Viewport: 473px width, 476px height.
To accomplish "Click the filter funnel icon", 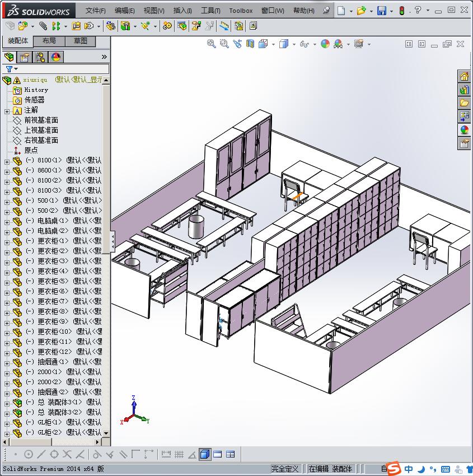I will (x=9, y=69).
